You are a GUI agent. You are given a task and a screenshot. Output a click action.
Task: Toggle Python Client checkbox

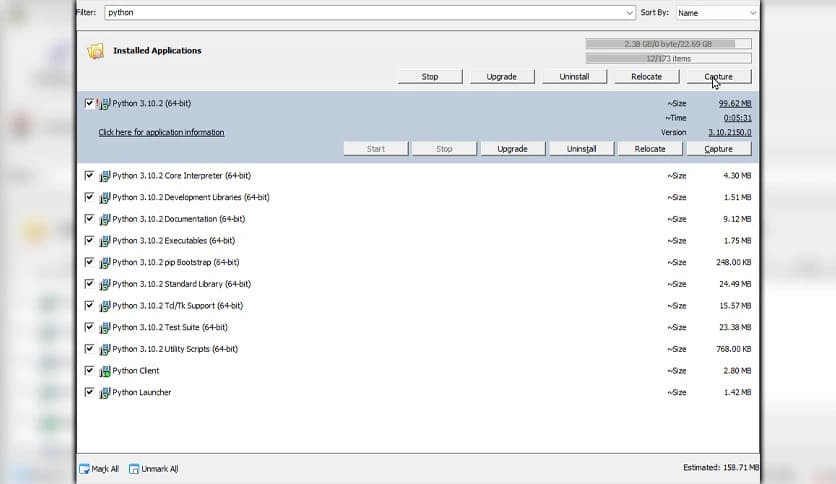(x=89, y=370)
